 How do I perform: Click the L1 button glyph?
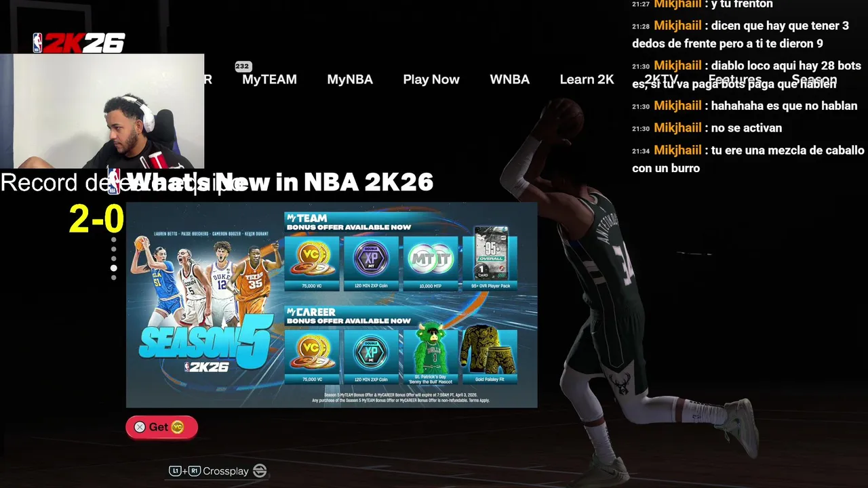click(x=175, y=471)
